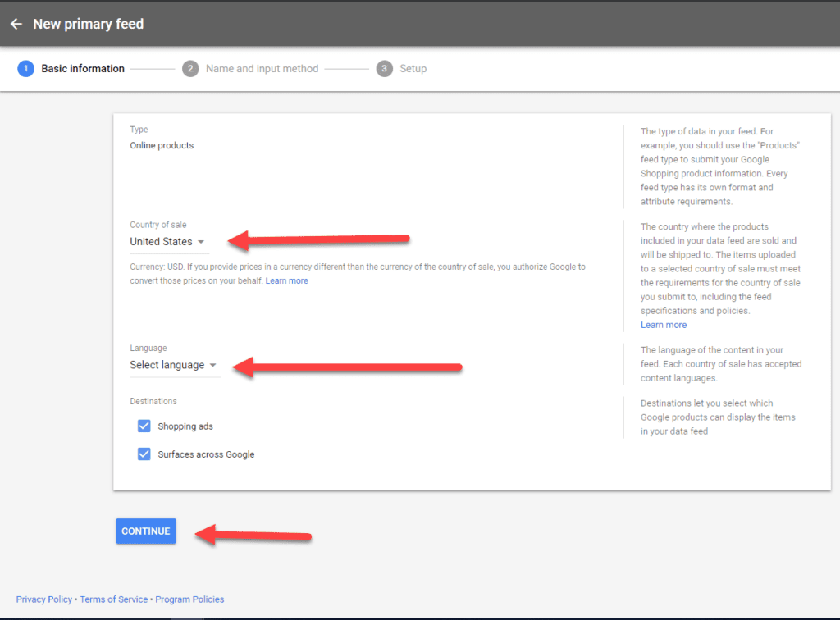Open the Terms of Service link
840x620 pixels.
[113, 599]
